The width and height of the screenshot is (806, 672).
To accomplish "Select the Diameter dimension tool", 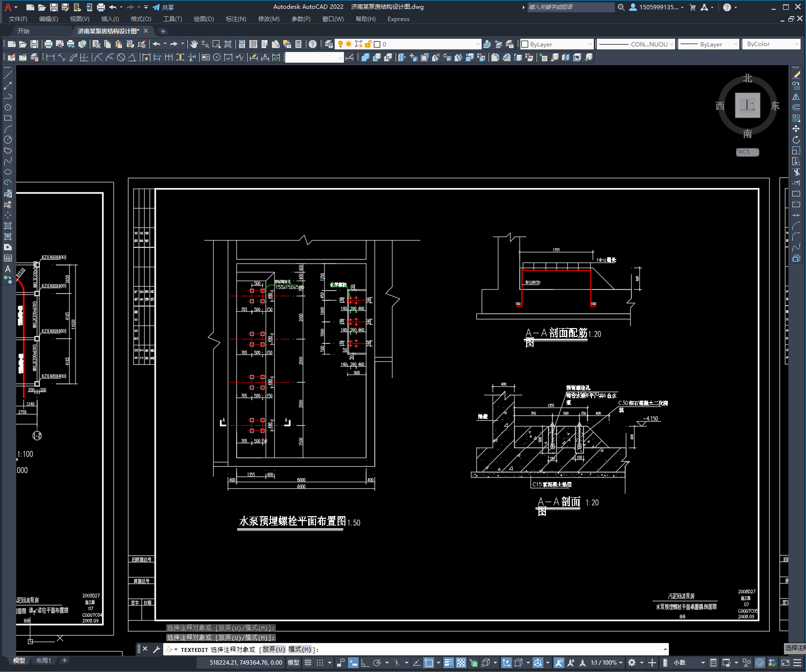I will click(121, 57).
